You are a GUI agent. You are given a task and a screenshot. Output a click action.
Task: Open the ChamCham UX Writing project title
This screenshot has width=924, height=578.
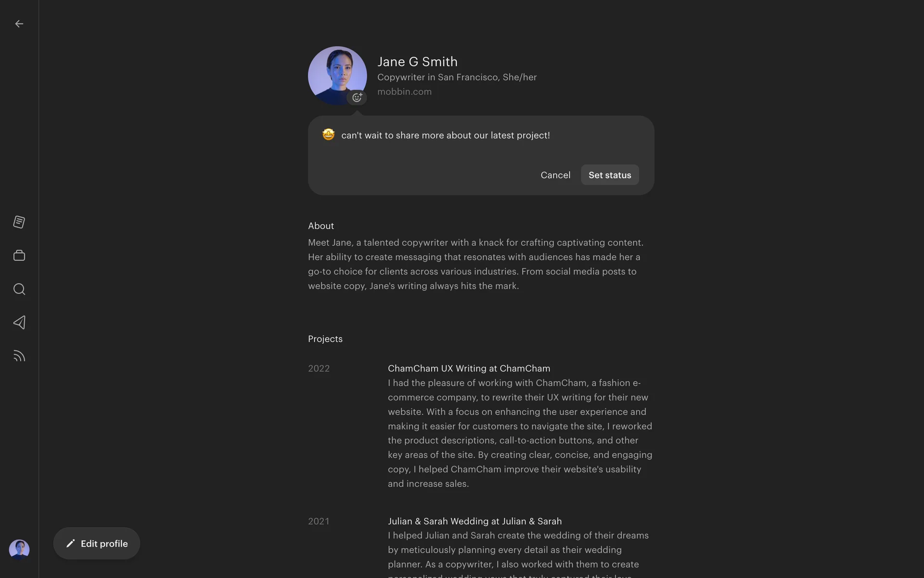469,368
